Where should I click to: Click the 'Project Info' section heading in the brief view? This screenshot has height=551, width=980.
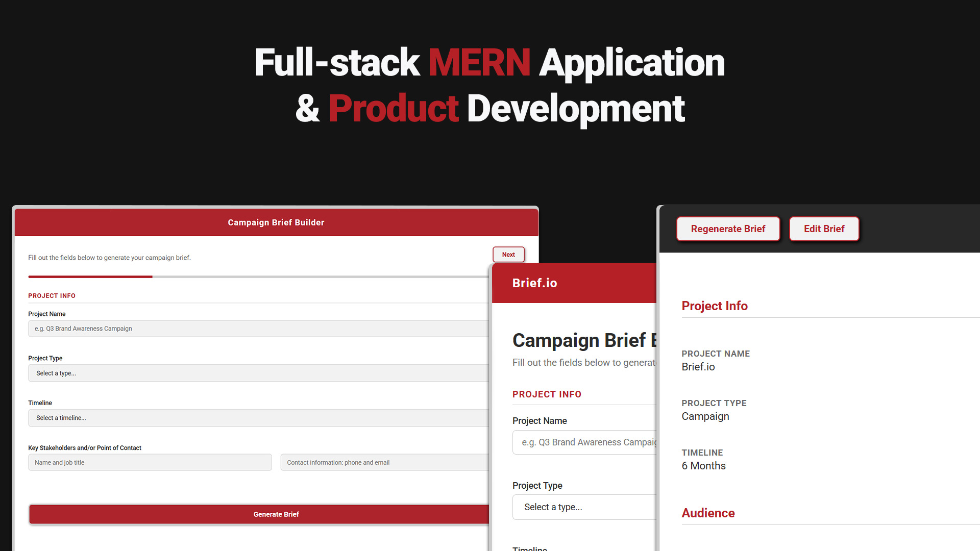pos(715,306)
